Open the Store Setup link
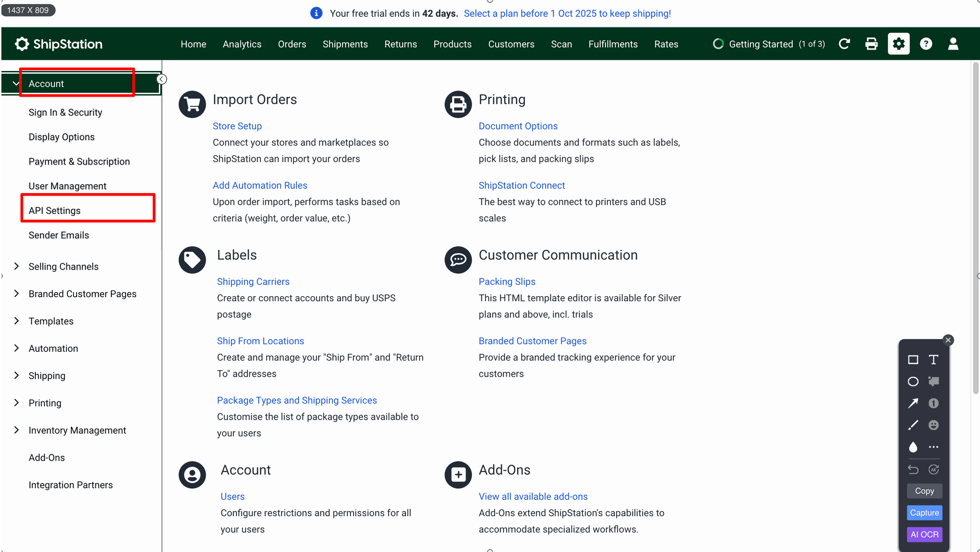This screenshot has height=552, width=980. coord(237,126)
